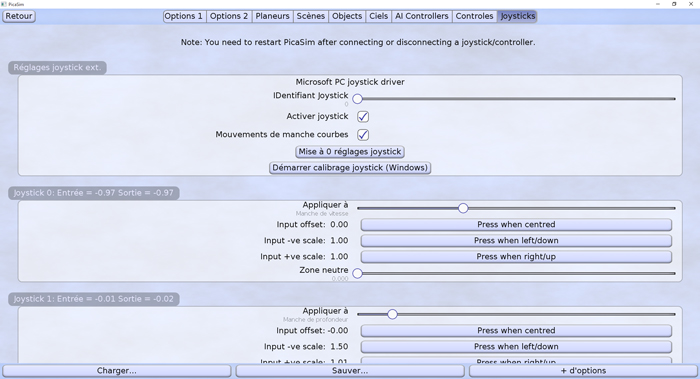Click Joystick 0 Press when left/down button
Image resolution: width=700 pixels, height=379 pixels.
(516, 241)
